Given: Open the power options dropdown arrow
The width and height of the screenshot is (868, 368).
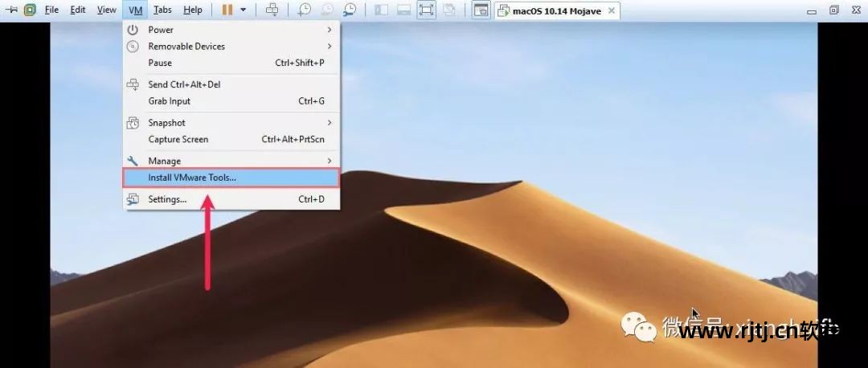Looking at the screenshot, I should (x=243, y=10).
